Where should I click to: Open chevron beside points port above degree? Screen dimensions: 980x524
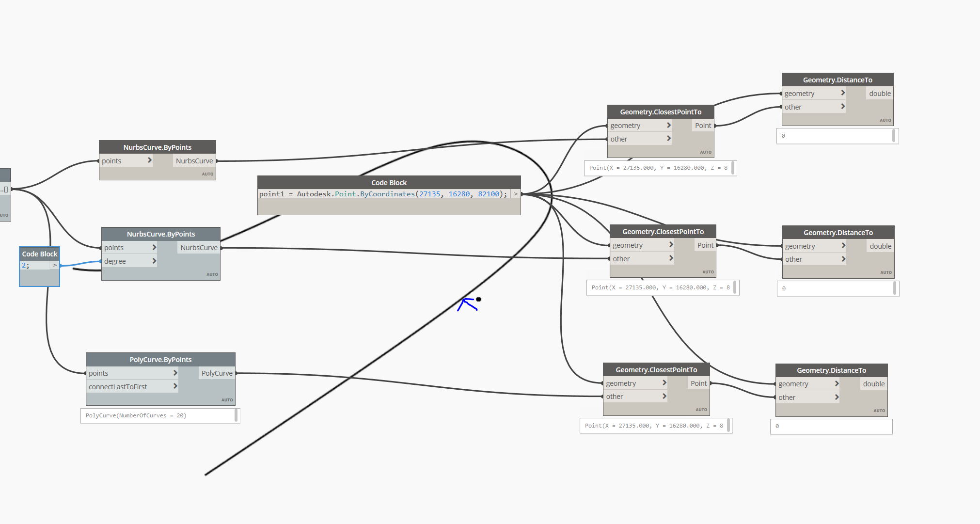pos(154,247)
